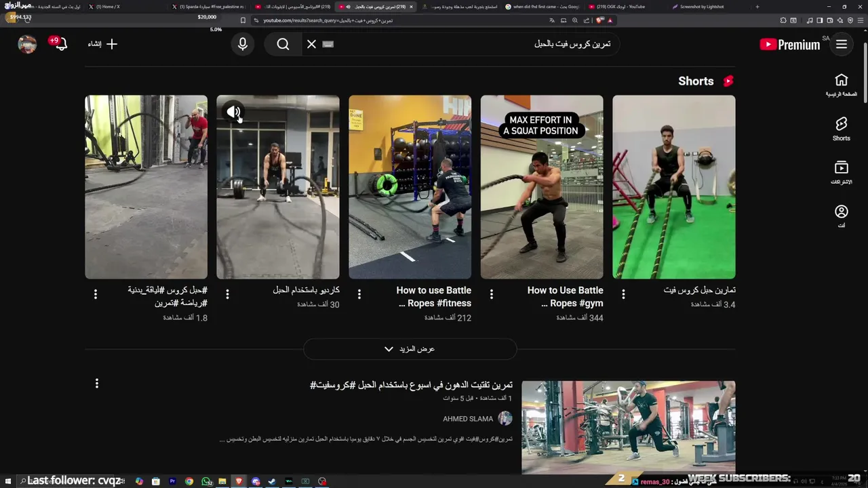Open the AHMED SLAMA channel link

pos(468,419)
